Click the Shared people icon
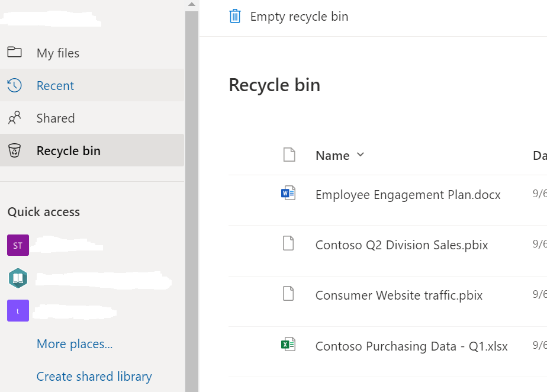 (15, 118)
